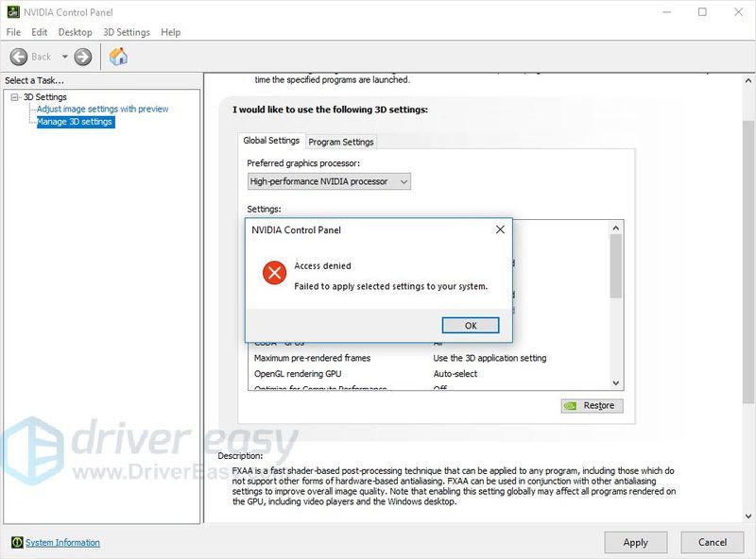Click settings list scroll up arrow

pyautogui.click(x=616, y=228)
